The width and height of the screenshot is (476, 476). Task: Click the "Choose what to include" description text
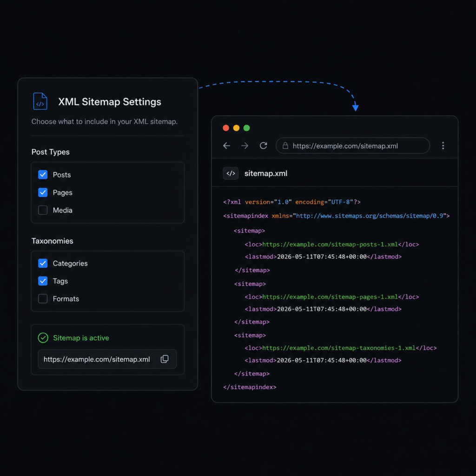(x=105, y=121)
